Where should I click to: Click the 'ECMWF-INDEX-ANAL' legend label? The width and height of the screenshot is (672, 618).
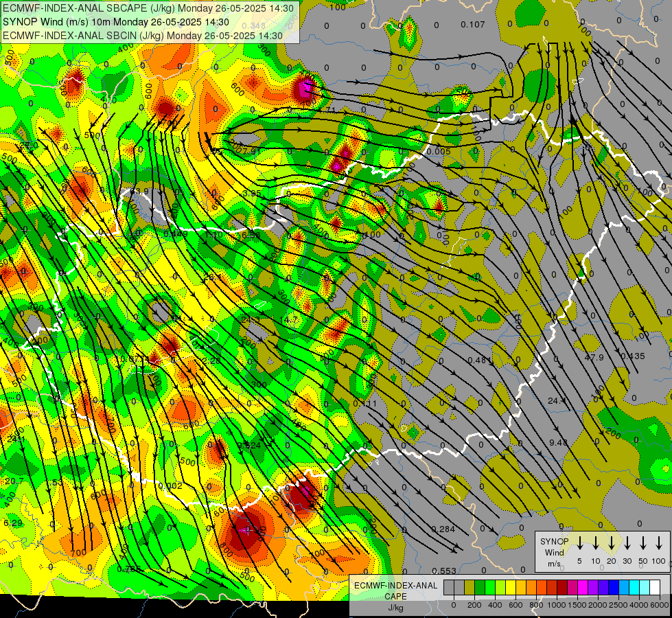point(395,586)
